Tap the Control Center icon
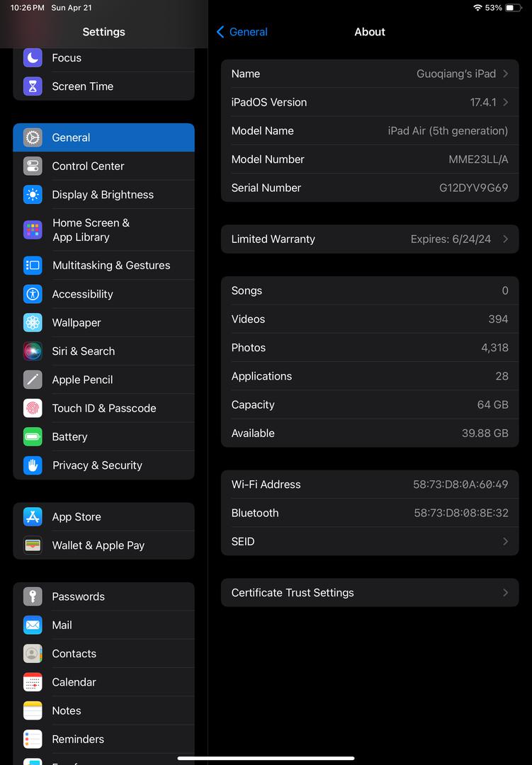 click(x=33, y=166)
